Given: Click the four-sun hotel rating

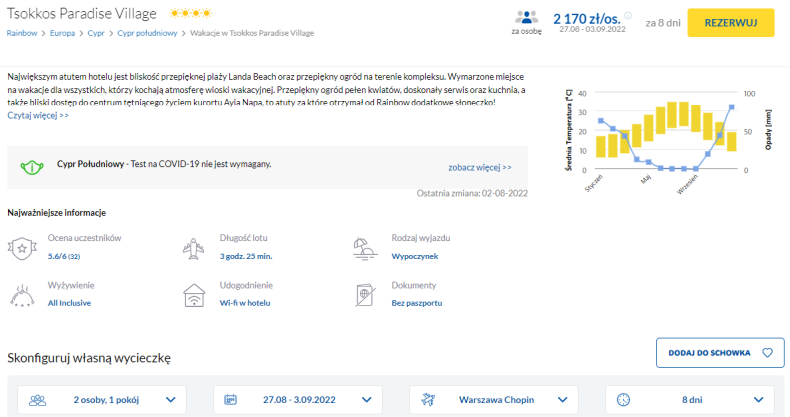Looking at the screenshot, I should coord(190,14).
